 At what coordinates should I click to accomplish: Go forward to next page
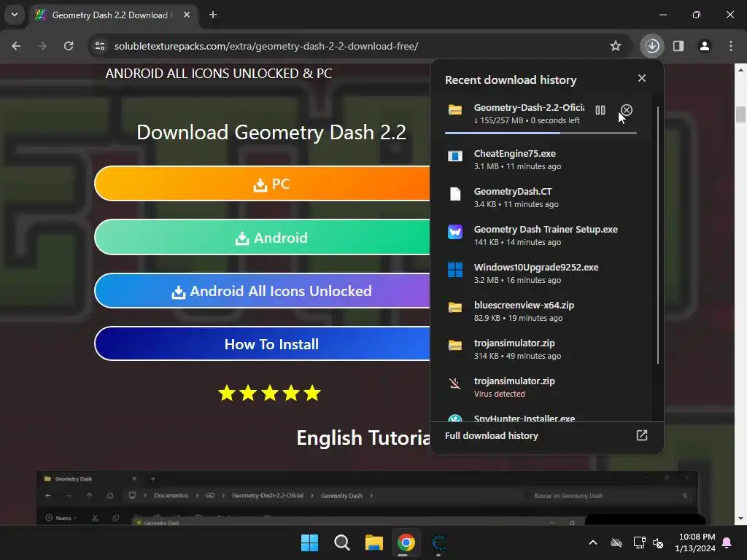pyautogui.click(x=42, y=46)
